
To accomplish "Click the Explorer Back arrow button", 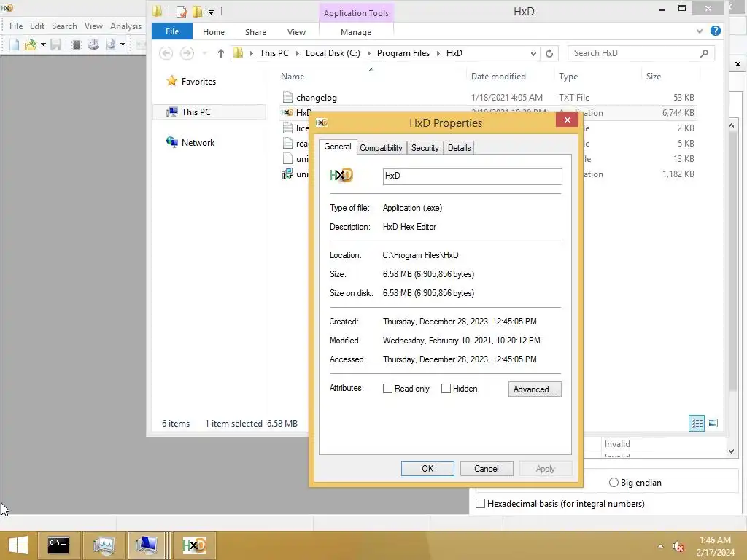I will (166, 53).
